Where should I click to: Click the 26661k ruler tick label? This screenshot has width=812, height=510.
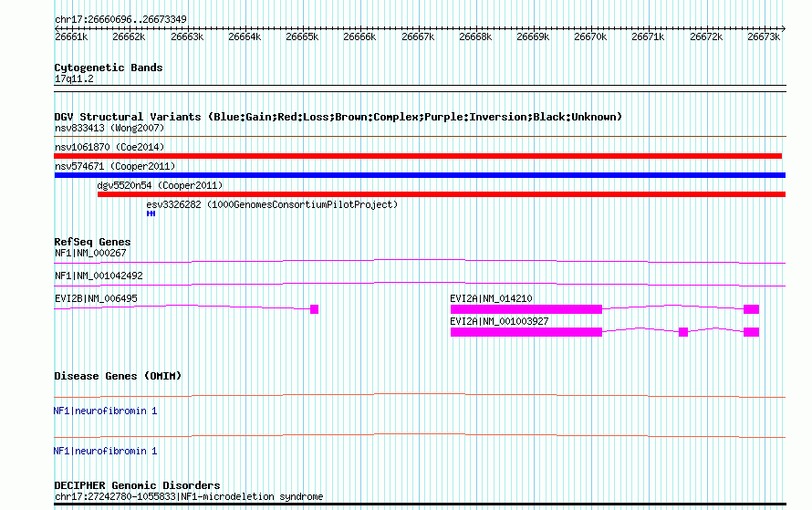point(71,36)
